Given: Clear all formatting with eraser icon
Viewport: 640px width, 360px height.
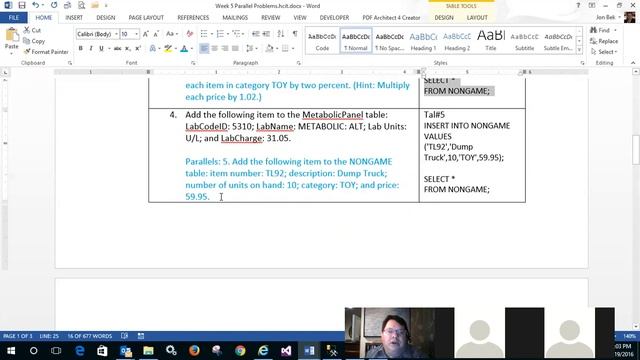Looking at the screenshot, I should point(189,34).
